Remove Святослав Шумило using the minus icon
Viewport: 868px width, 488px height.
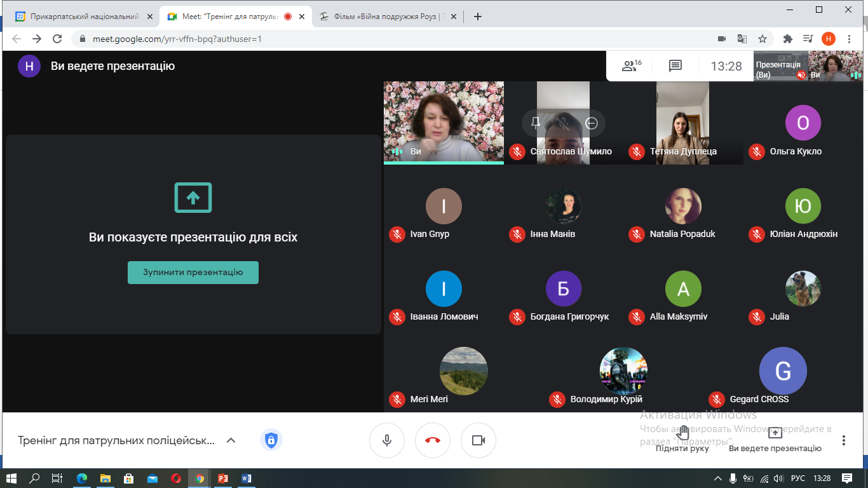592,123
